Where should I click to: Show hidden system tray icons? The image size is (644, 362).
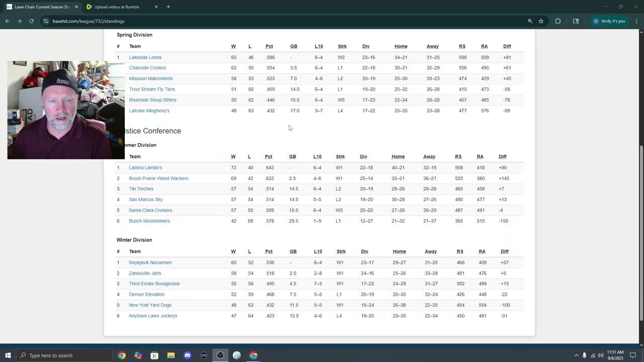(576, 355)
